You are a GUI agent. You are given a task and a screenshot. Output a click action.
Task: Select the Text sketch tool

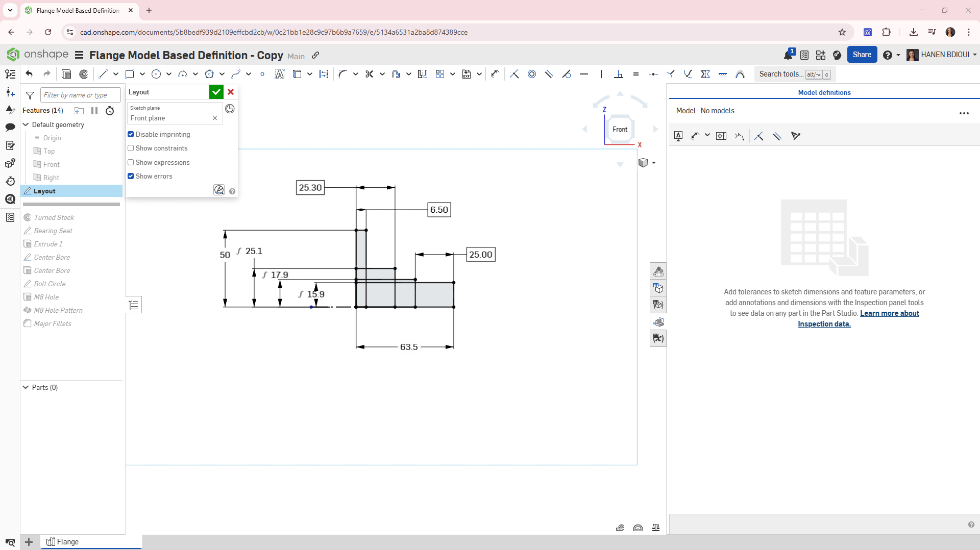[279, 74]
